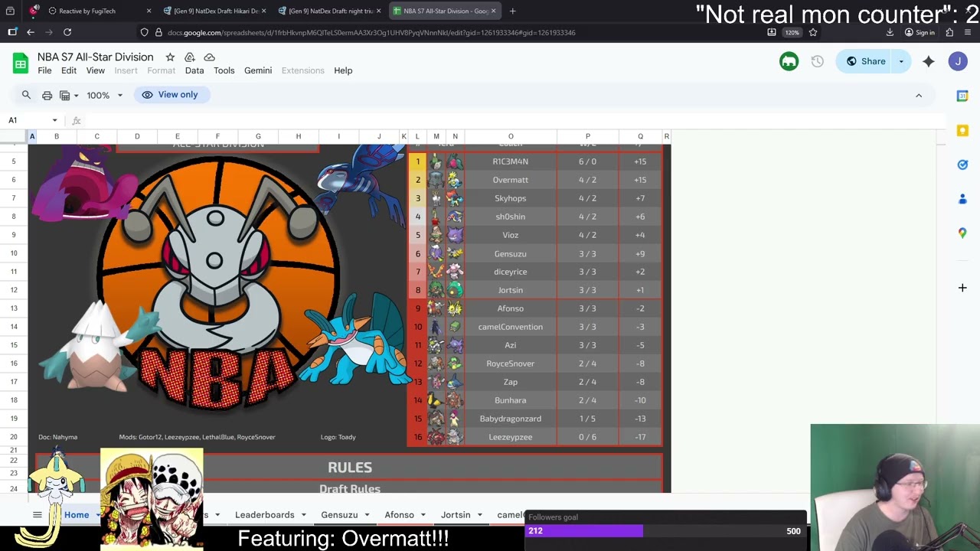This screenshot has width=980, height=551.
Task: Click the browser zoom 120% indicator
Action: click(x=792, y=32)
